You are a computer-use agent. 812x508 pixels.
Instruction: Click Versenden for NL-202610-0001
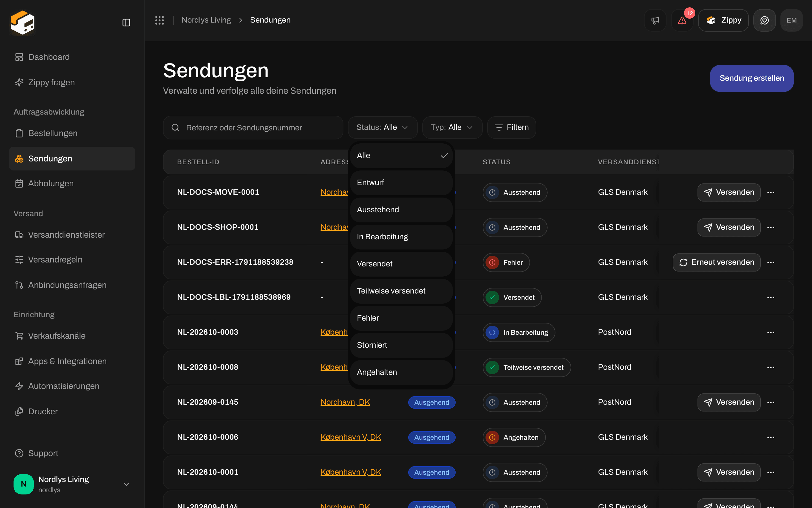(729, 472)
